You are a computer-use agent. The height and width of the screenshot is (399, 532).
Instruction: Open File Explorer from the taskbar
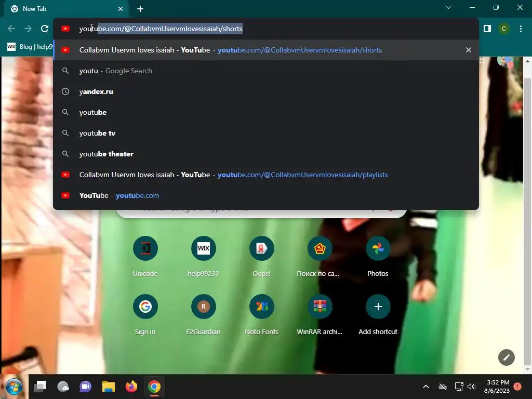click(109, 387)
